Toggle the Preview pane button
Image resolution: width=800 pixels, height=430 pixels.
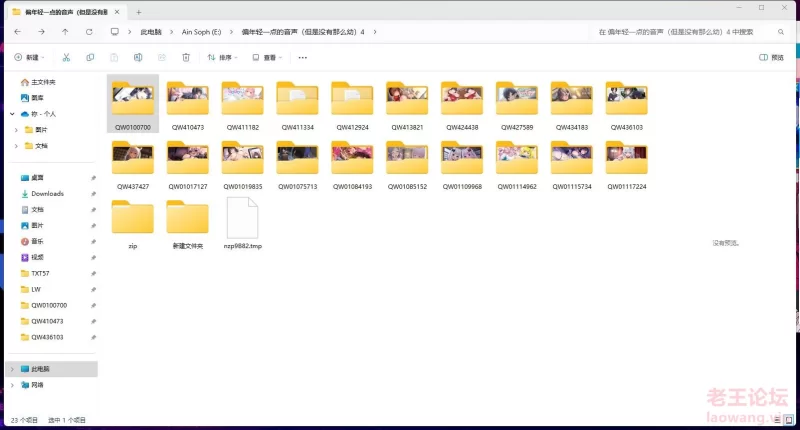click(x=771, y=58)
